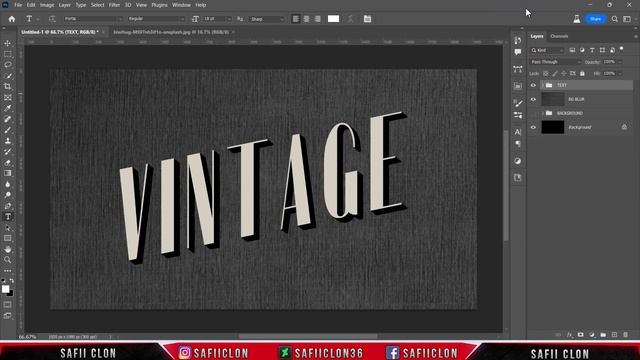The height and width of the screenshot is (360, 640).
Task: Select the History Brush tool
Action: point(8,151)
